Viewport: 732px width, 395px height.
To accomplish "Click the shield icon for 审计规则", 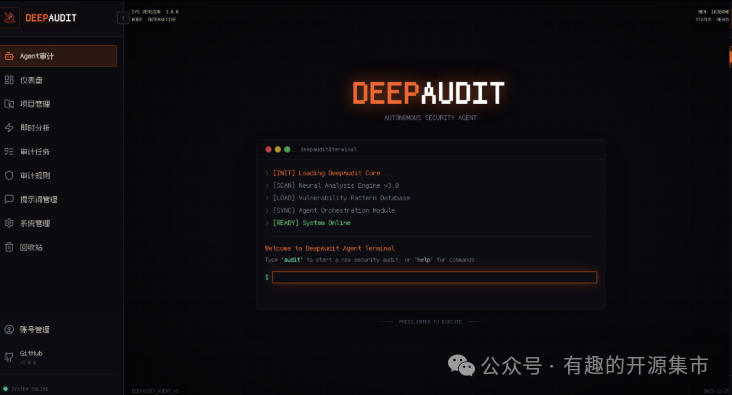I will [9, 175].
